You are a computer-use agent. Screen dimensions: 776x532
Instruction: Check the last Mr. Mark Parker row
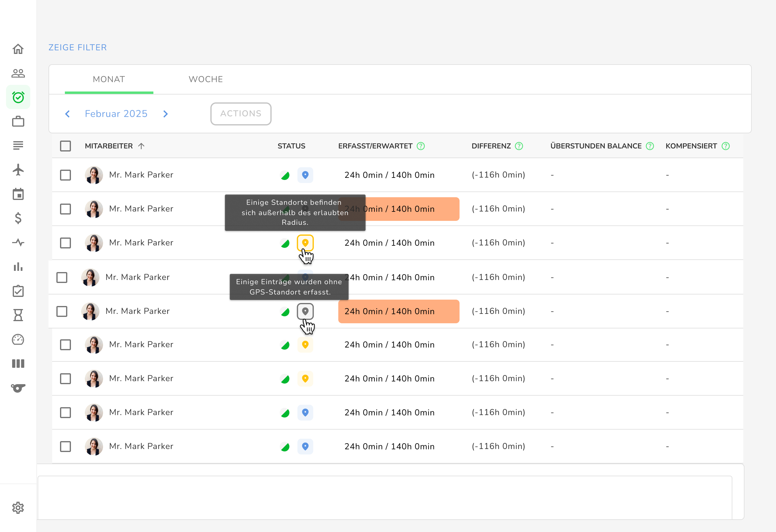click(x=65, y=446)
